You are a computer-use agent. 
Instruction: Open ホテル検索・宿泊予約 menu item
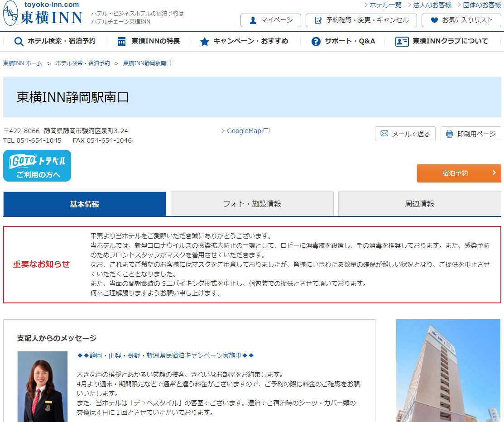pyautogui.click(x=55, y=41)
